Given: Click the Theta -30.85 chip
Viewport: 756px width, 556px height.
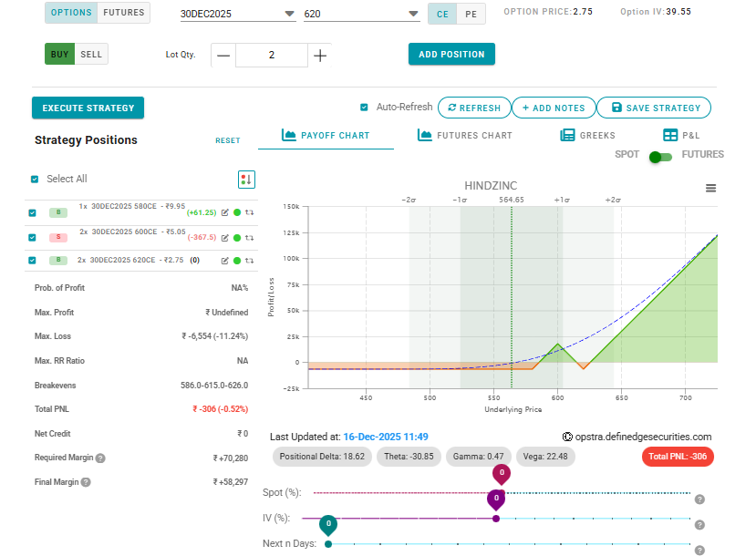Looking at the screenshot, I should click(409, 457).
